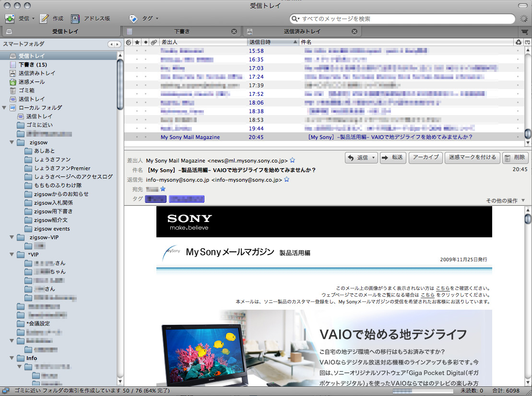The image size is (532, 396).
Task: Open the その他の操作 dropdown
Action: (x=506, y=200)
